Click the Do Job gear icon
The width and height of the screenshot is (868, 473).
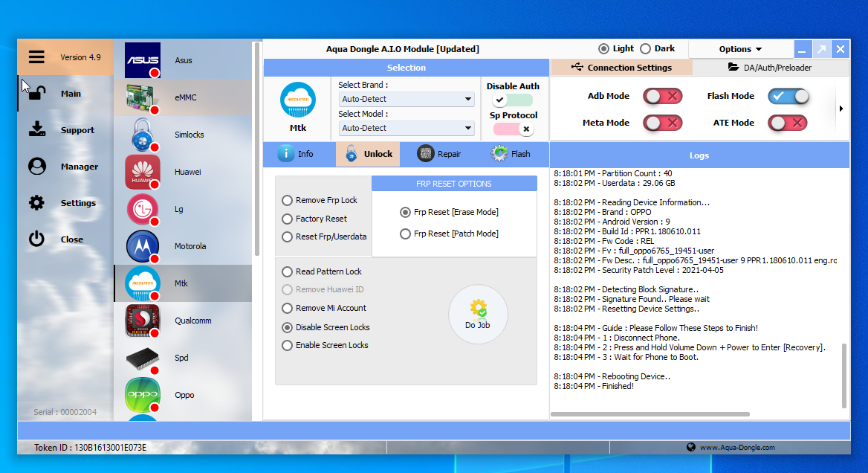click(x=478, y=308)
